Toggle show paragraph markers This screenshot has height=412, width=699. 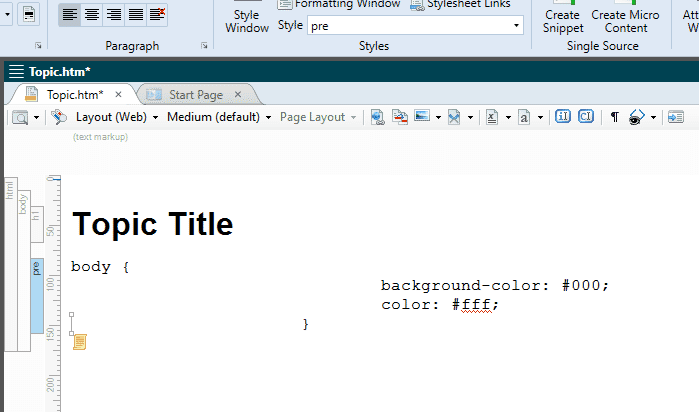click(615, 117)
